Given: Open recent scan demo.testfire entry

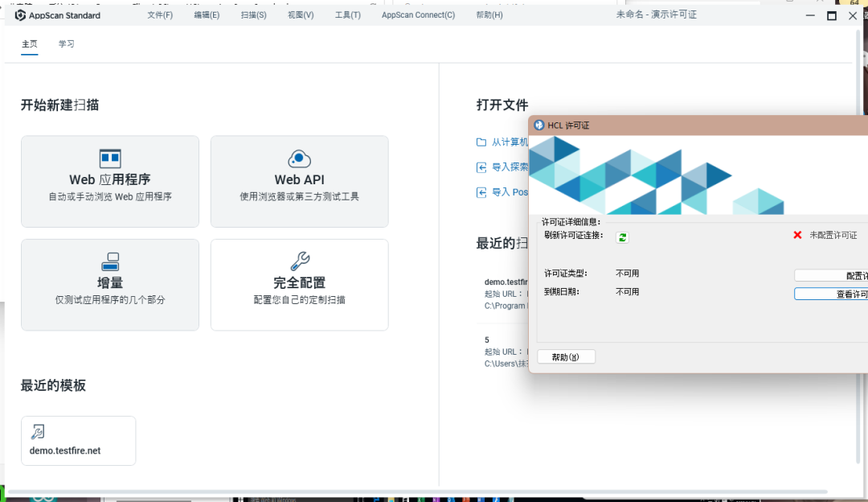Looking at the screenshot, I should tap(506, 282).
